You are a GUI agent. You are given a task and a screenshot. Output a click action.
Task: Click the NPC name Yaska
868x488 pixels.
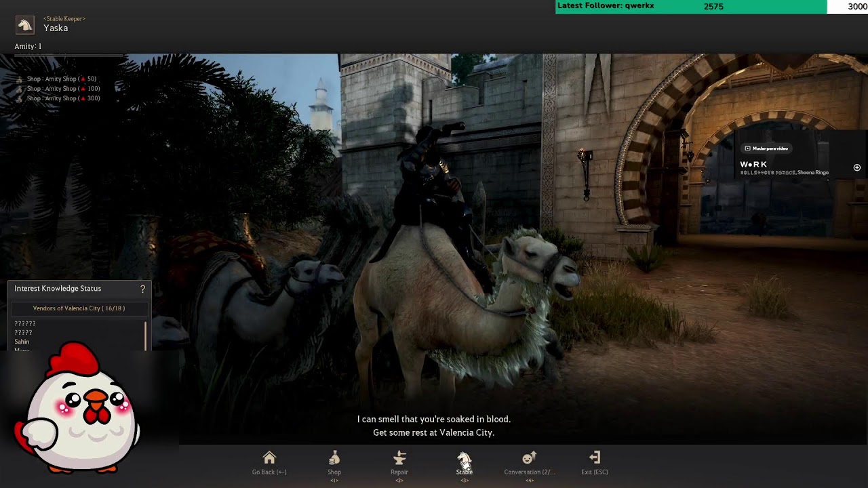(x=56, y=28)
